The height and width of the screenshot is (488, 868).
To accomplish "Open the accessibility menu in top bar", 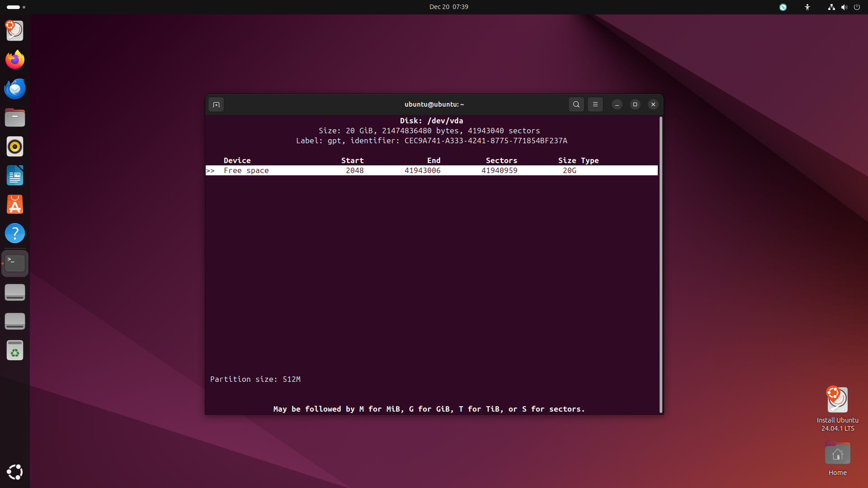I will click(x=807, y=7).
